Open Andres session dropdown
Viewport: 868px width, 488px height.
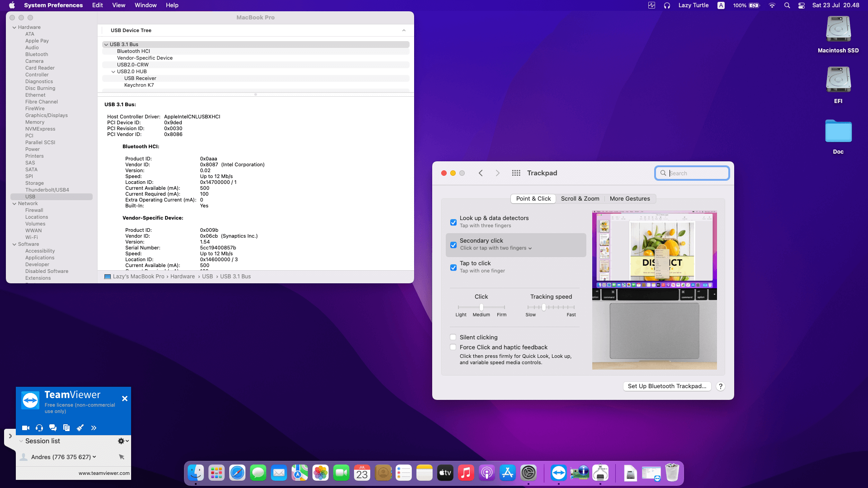pyautogui.click(x=94, y=457)
